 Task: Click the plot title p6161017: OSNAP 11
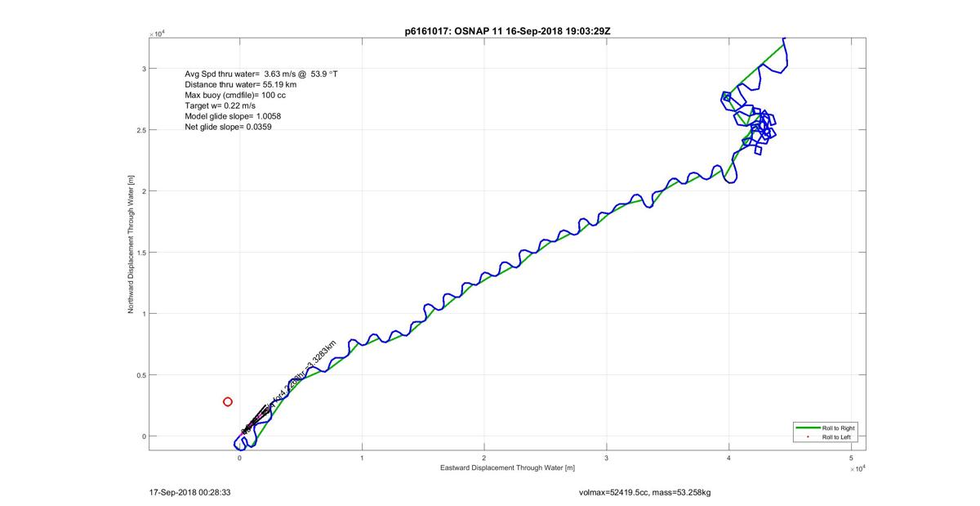[x=508, y=30]
